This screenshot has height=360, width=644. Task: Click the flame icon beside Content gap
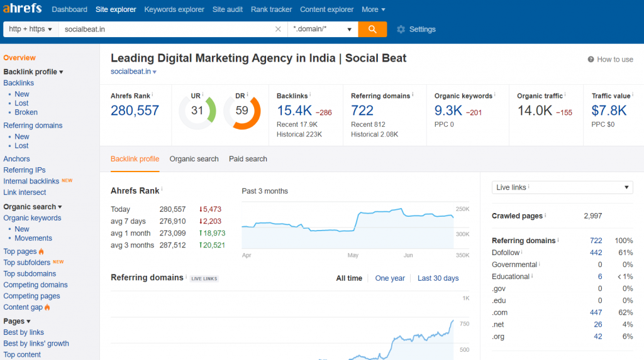click(x=47, y=307)
